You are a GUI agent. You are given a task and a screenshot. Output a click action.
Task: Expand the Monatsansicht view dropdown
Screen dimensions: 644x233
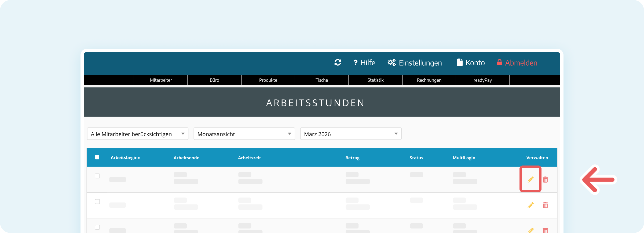click(x=244, y=134)
